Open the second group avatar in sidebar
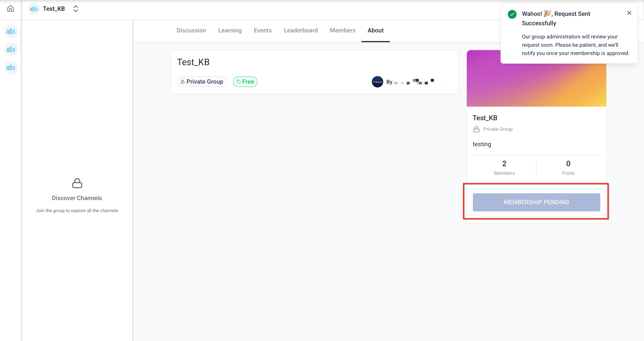 click(11, 49)
